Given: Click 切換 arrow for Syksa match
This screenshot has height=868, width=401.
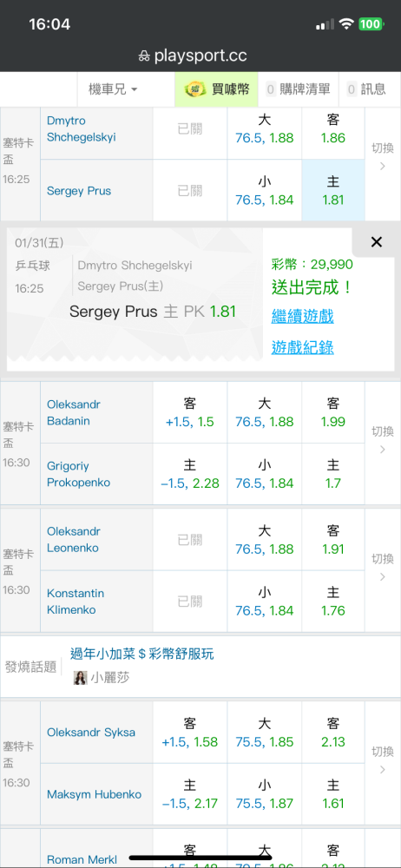Looking at the screenshot, I should click(382, 760).
